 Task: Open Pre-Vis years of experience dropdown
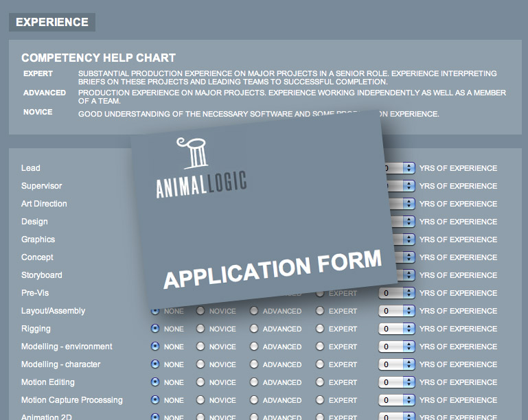point(397,293)
